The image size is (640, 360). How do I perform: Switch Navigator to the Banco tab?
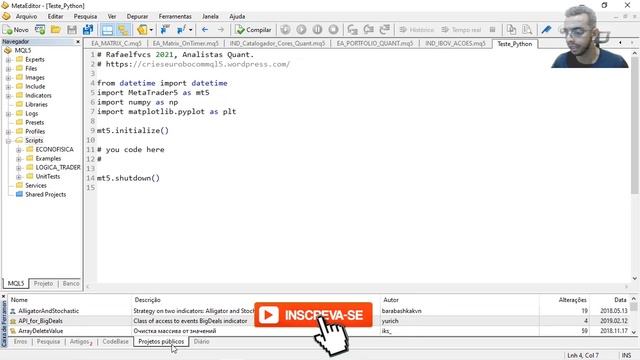(x=71, y=283)
